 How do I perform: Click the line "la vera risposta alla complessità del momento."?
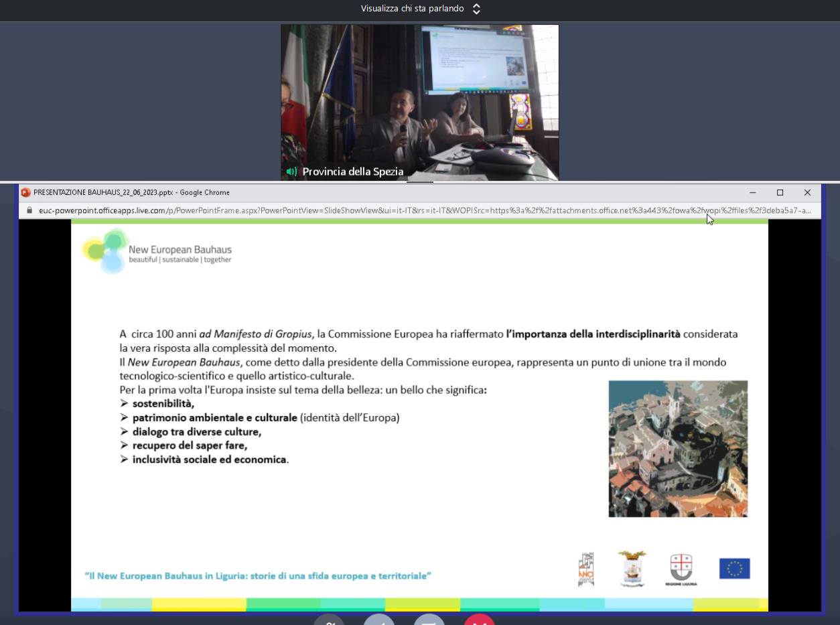pos(228,348)
